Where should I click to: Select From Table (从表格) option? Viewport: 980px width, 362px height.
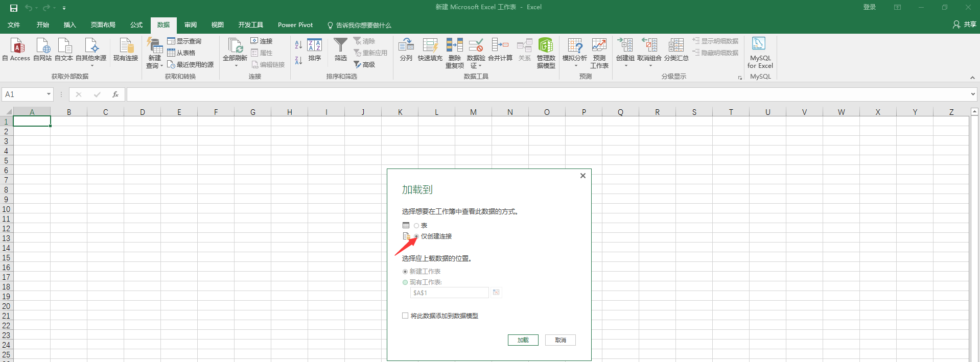coord(181,53)
